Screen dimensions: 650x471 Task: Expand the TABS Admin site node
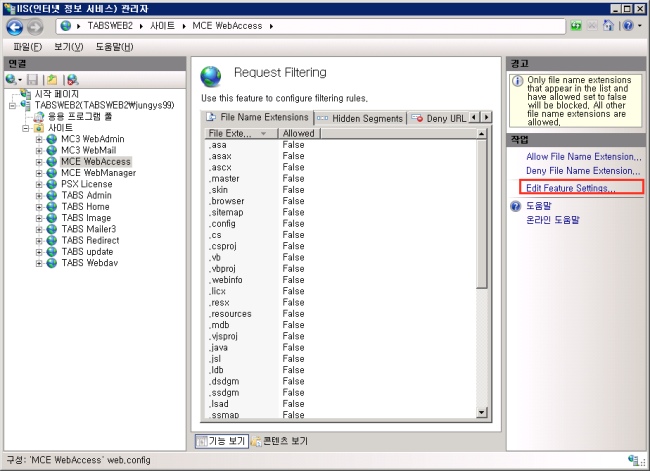point(39,196)
